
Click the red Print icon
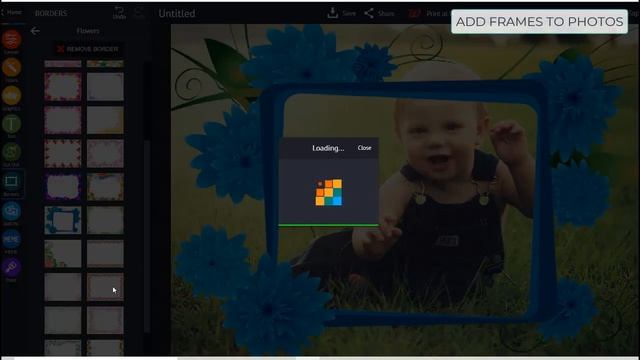click(414, 13)
